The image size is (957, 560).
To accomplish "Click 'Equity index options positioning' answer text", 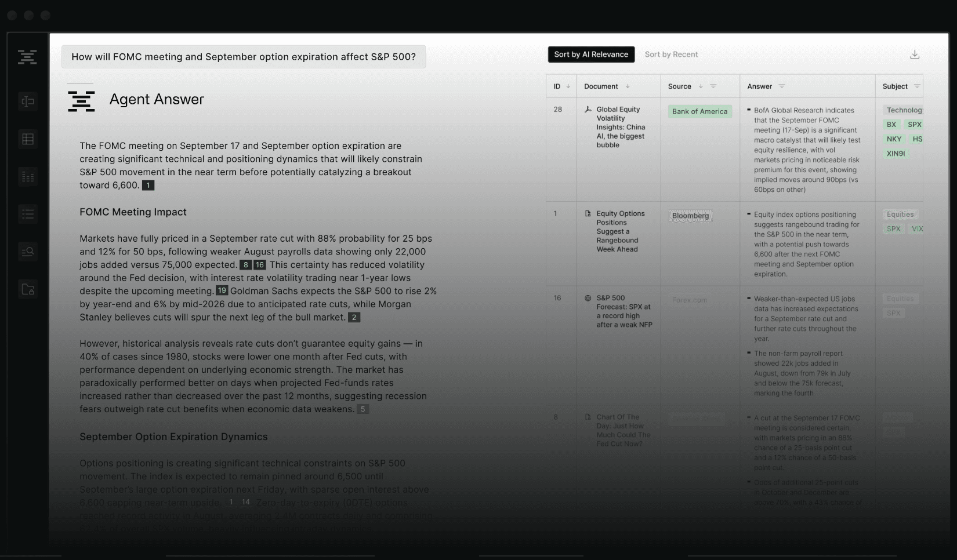I will [x=807, y=244].
